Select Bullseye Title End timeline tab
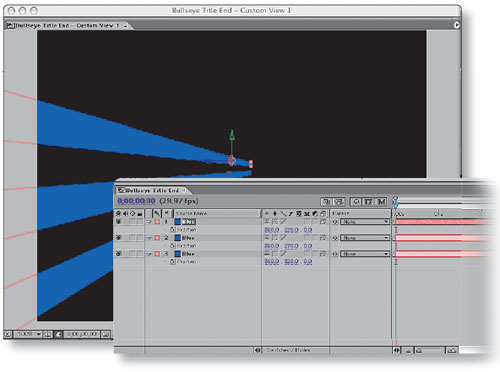 (152, 190)
